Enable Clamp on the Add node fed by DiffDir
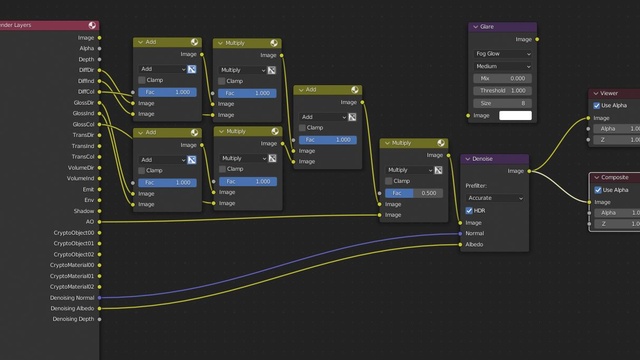640x360 pixels. coord(142,80)
